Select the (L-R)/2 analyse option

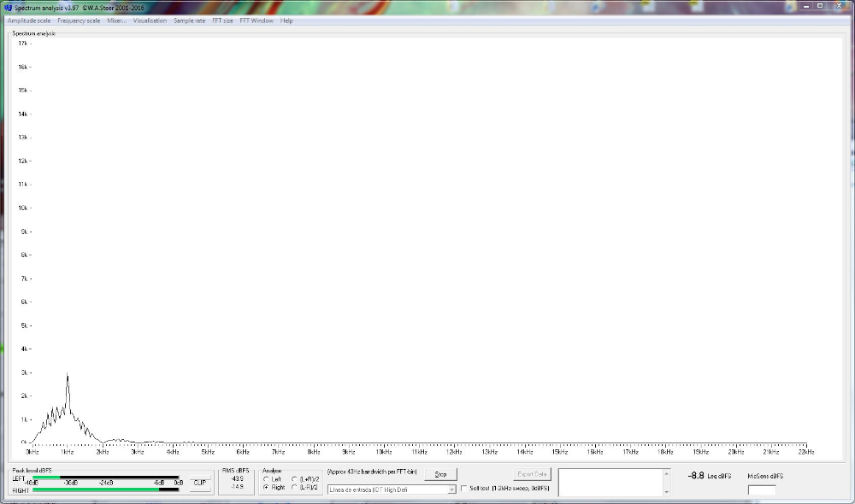click(294, 488)
